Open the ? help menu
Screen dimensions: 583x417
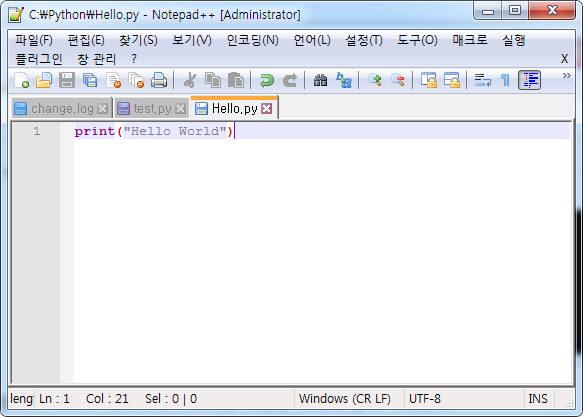coord(134,59)
